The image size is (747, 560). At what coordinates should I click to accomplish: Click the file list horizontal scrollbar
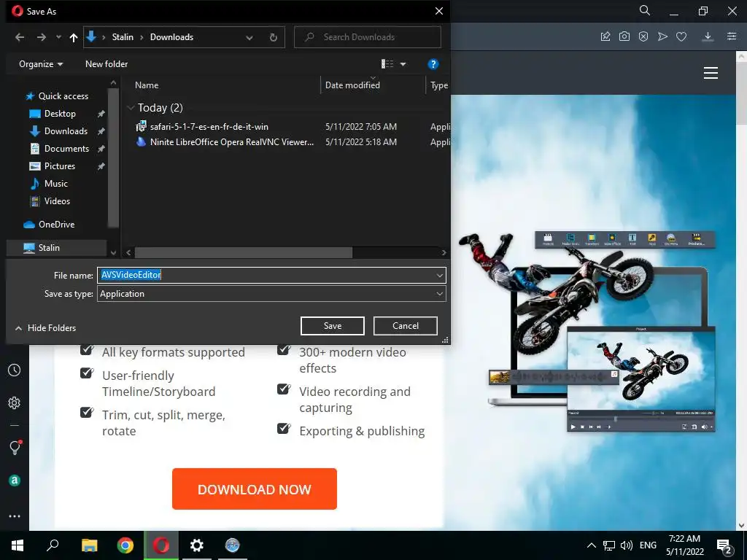pos(244,252)
